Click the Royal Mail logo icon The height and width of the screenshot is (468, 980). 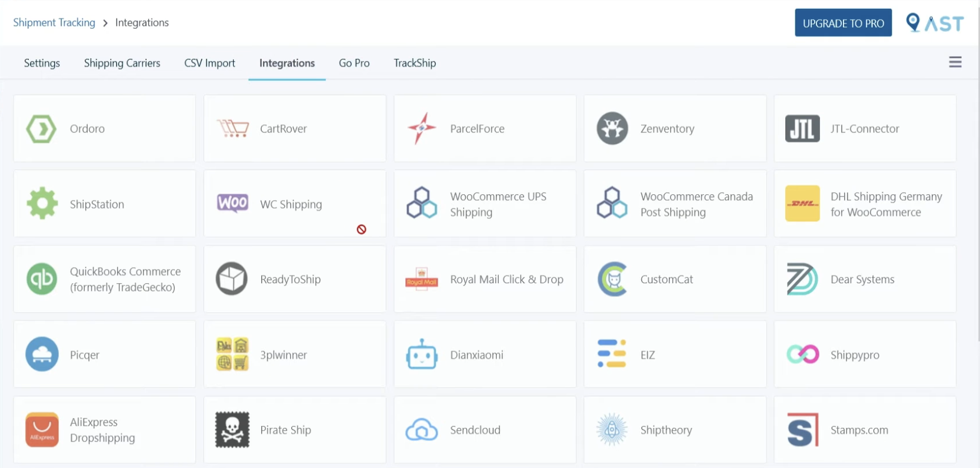coord(422,278)
